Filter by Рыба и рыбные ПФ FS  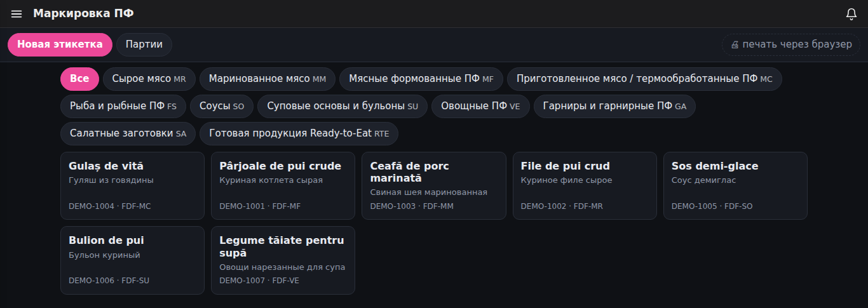[123, 106]
